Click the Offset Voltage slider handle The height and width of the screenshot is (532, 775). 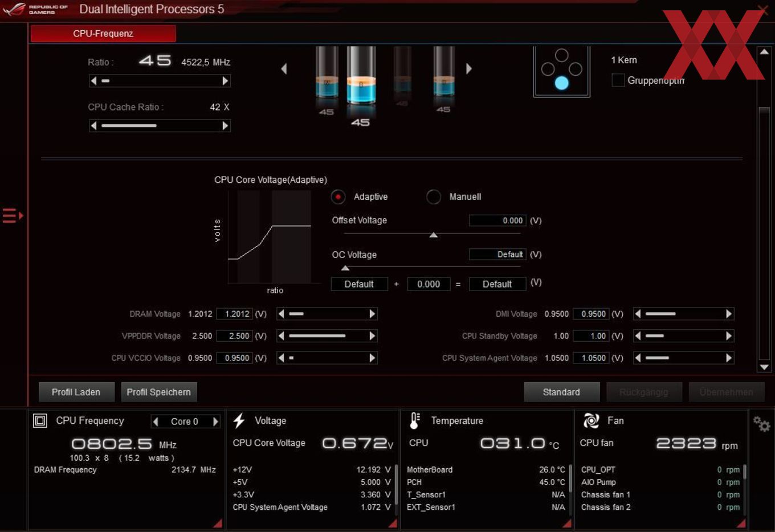pos(434,235)
